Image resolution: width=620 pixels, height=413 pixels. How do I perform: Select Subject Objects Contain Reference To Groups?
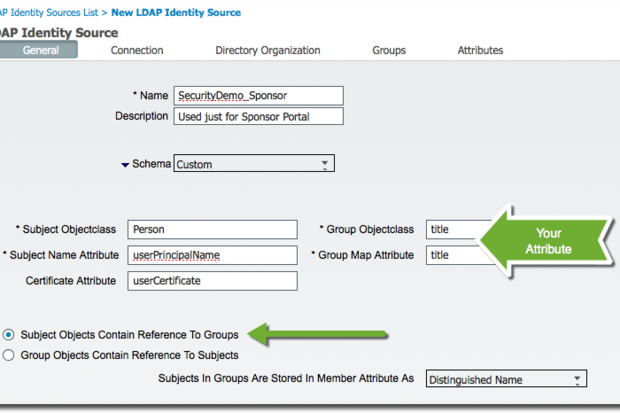(10, 334)
